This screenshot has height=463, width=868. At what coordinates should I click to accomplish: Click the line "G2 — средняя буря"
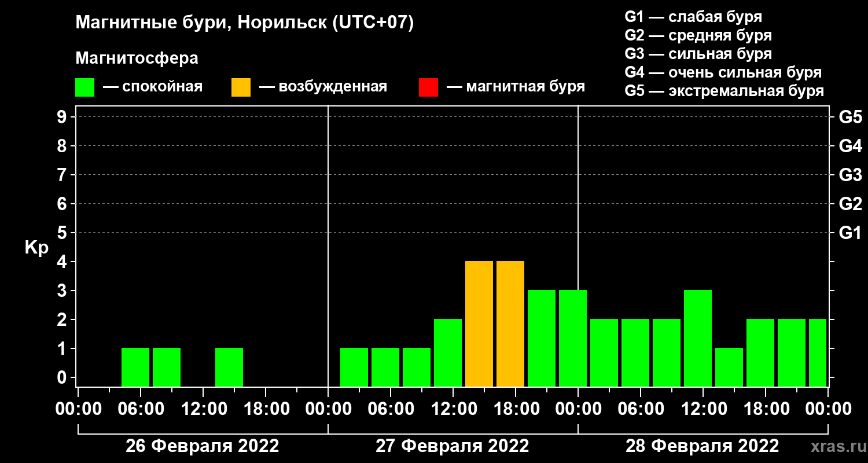(698, 35)
